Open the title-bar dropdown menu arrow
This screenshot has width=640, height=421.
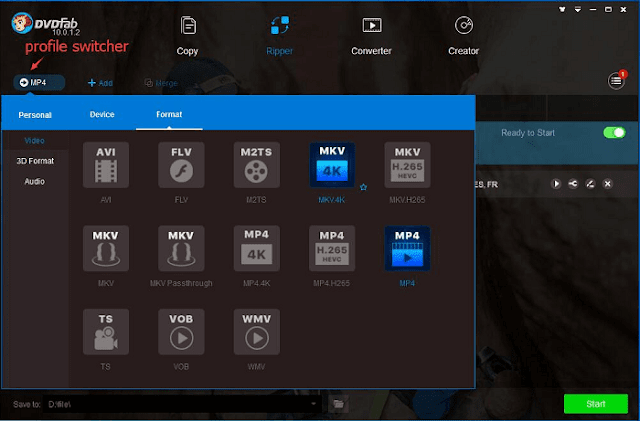pyautogui.click(x=578, y=9)
